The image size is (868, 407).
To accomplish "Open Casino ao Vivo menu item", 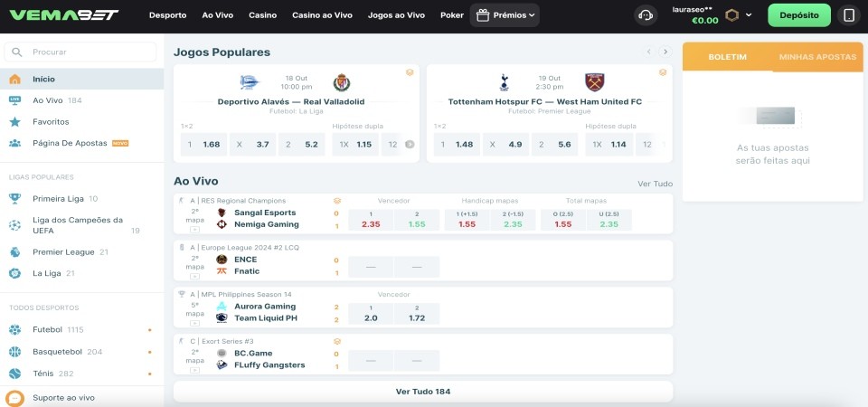I will [x=322, y=15].
